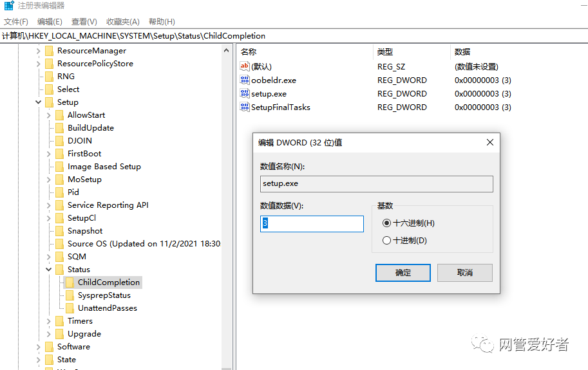Screen dimensions: 588x370
Task: Click the UnattendPasses folder icon
Action: [70, 308]
